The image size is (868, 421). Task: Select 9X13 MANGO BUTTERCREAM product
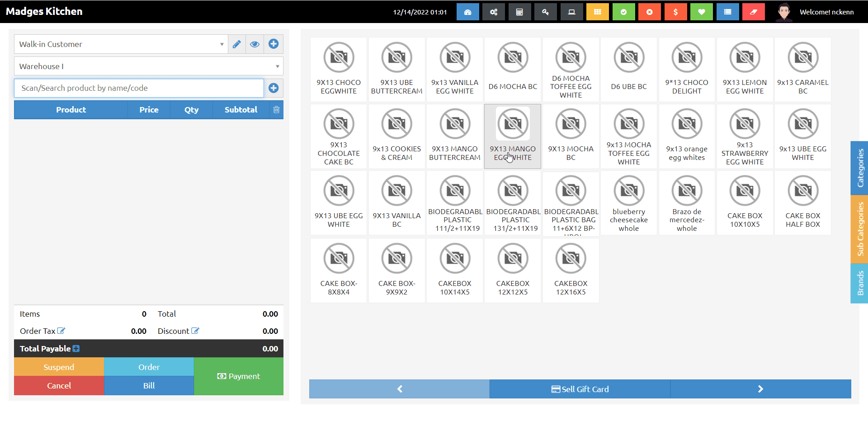click(x=455, y=136)
